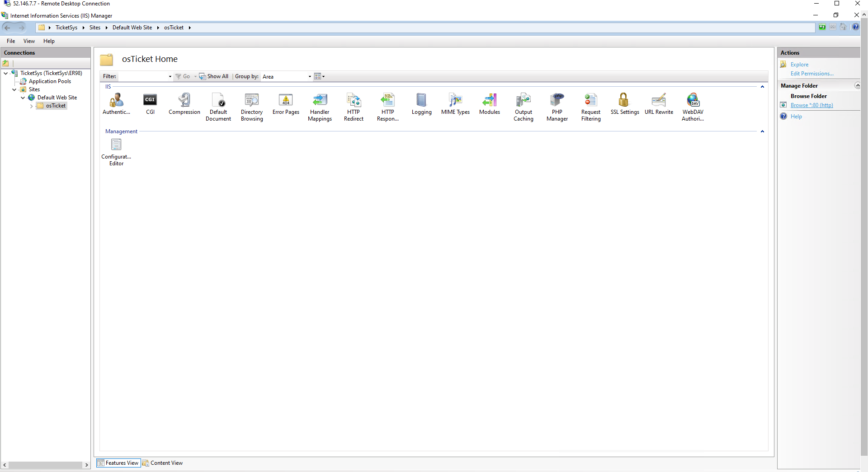Screen dimensions: 868x472
Task: Open the Authentication feature
Action: pyautogui.click(x=116, y=104)
